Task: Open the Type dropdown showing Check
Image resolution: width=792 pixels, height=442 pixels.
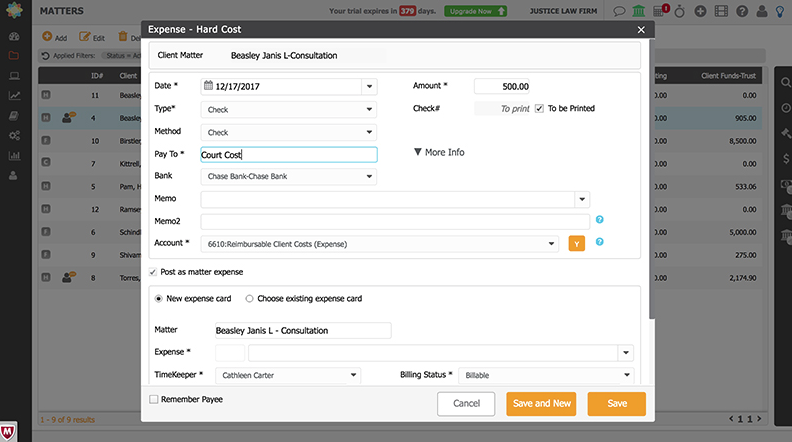Action: pos(289,109)
